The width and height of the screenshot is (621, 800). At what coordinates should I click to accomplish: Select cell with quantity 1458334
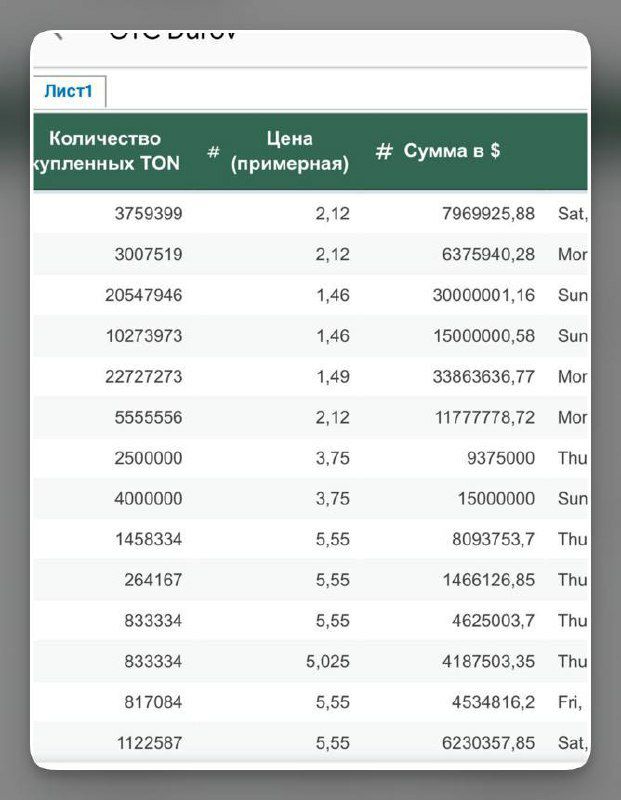[x=148, y=539]
